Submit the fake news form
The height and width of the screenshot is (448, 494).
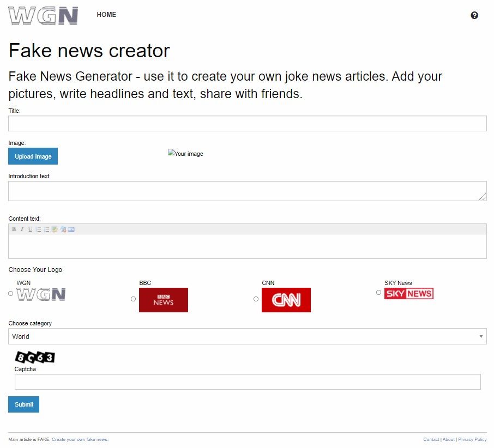[x=23, y=404]
